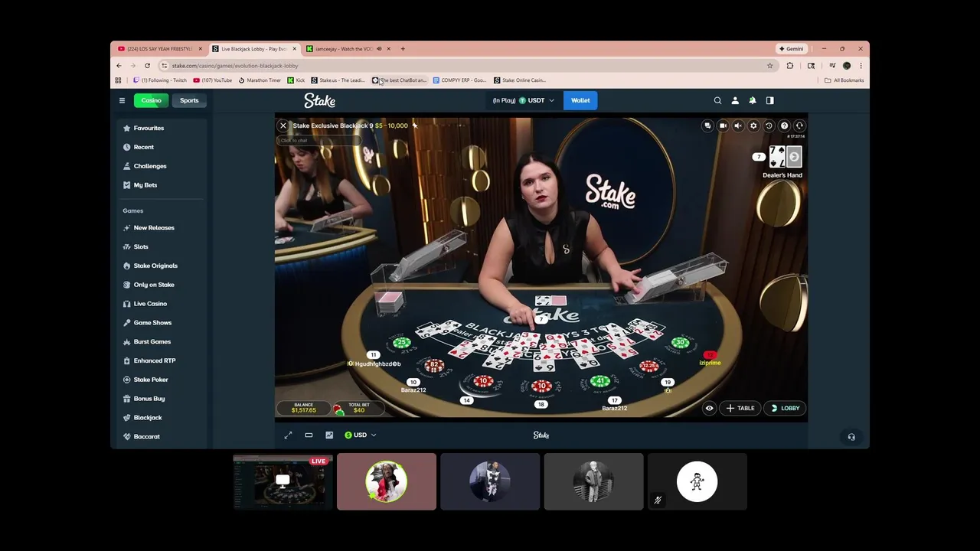Switch to Casino mode
980x551 pixels.
click(152, 100)
